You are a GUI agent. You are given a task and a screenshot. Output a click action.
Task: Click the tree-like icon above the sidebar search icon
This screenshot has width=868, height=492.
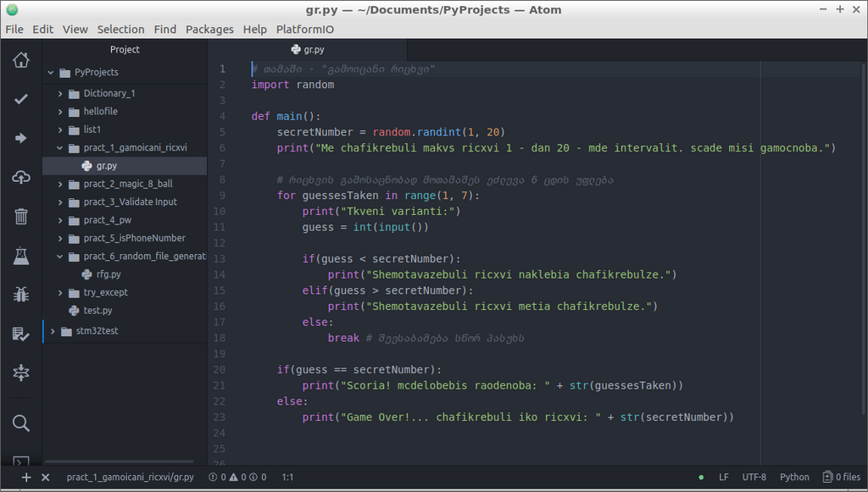[21, 373]
